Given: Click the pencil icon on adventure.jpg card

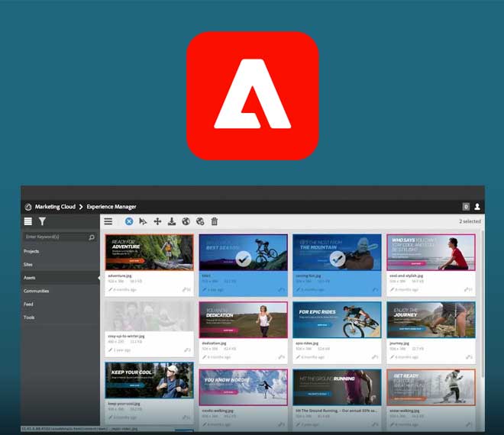Looking at the screenshot, I should [x=110, y=289].
